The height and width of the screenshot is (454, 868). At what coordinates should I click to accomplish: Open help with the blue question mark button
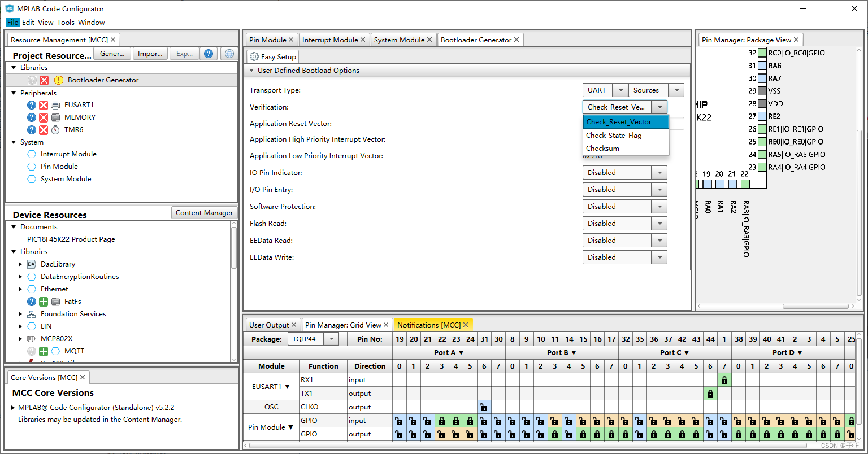pos(209,54)
